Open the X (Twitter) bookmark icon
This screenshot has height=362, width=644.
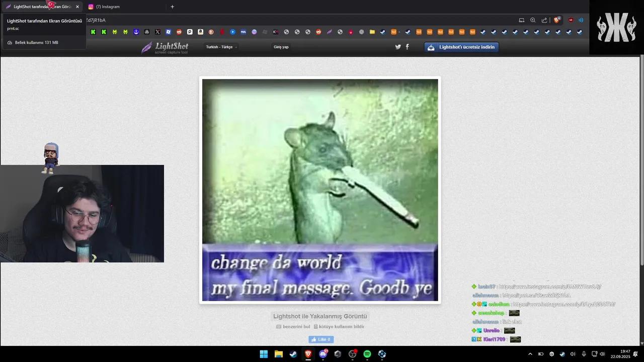[x=157, y=32]
